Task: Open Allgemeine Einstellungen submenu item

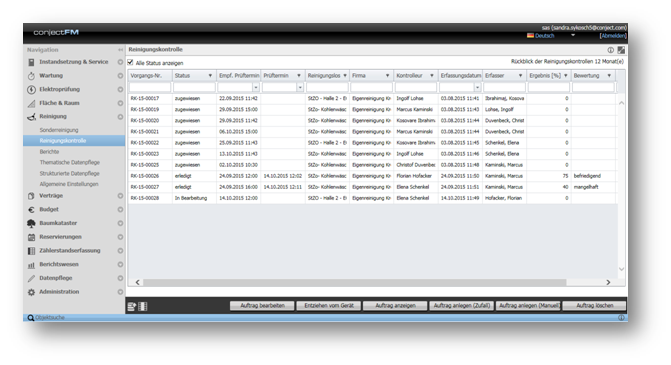Action: tap(69, 184)
